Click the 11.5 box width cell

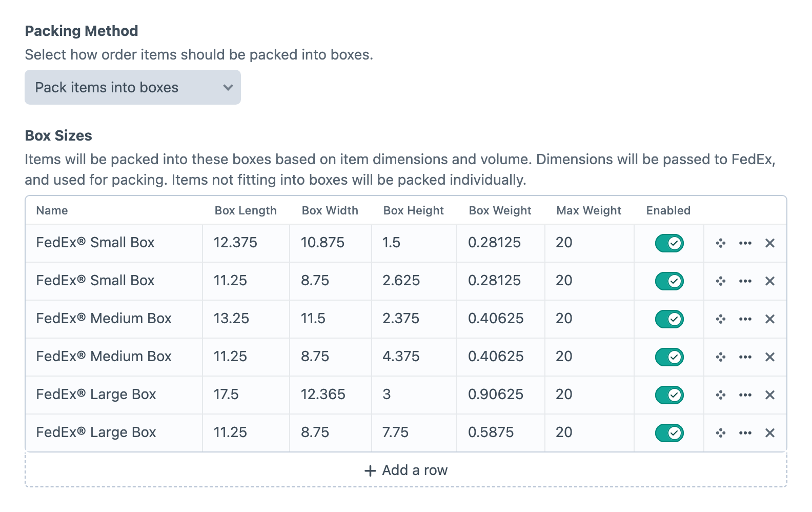point(331,319)
